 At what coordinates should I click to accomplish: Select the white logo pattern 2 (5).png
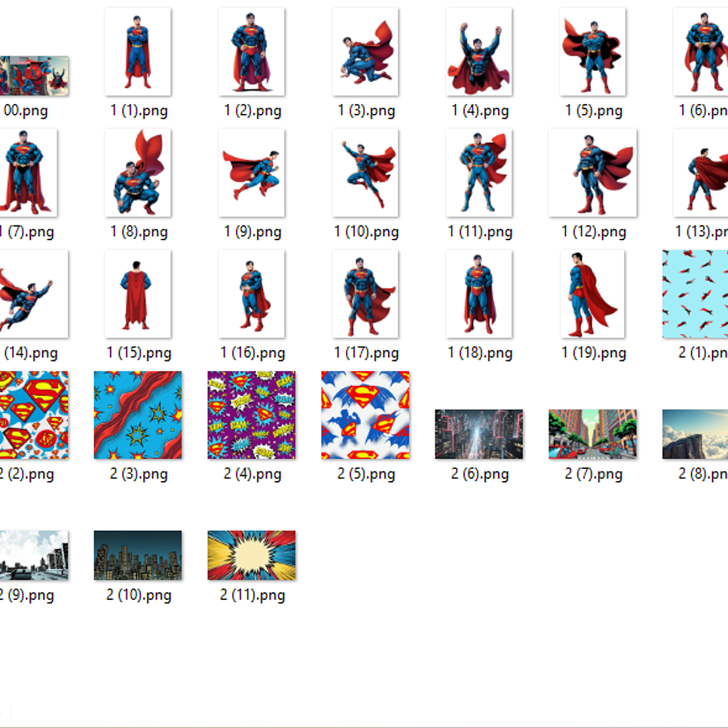[365, 415]
